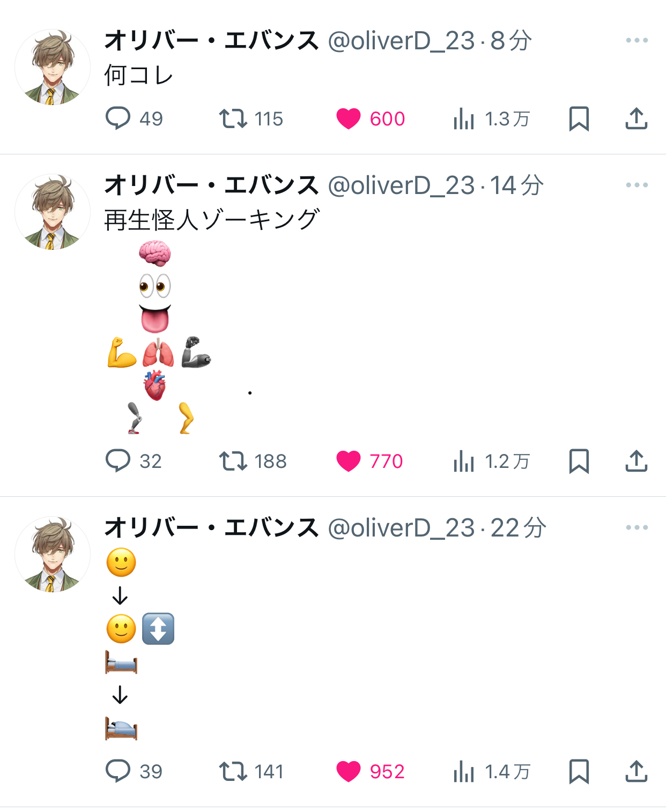666x812 pixels.
Task: Bookmark the 再生怪人ゾーキング tweet
Action: point(579,461)
